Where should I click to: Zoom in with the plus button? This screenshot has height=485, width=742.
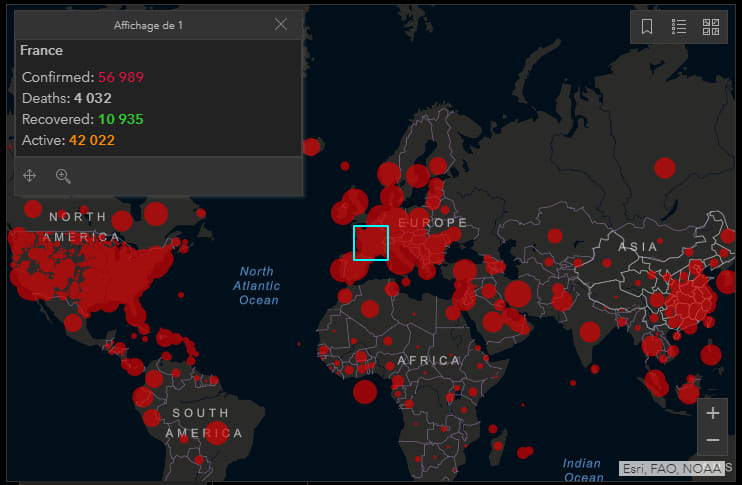click(x=713, y=413)
